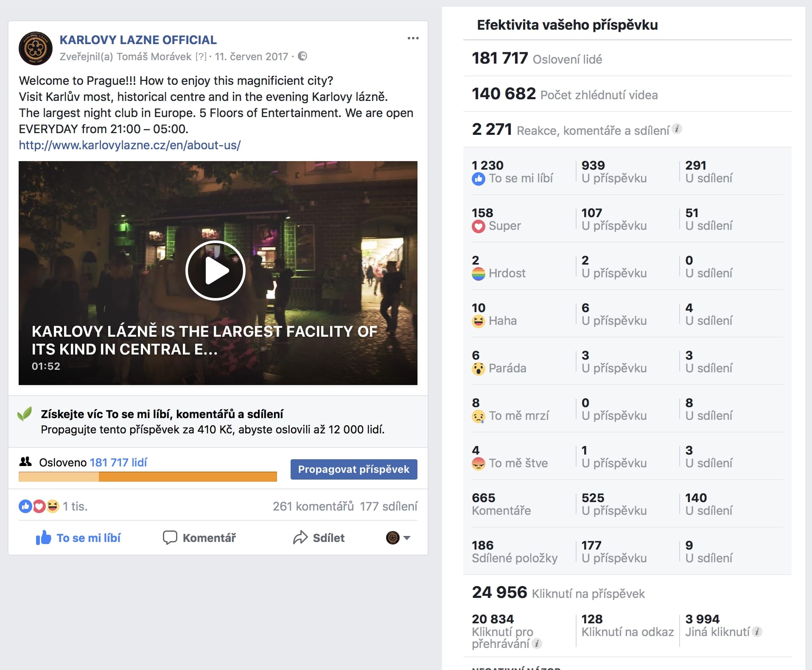Click the info icon beside Kliknutí pro přehrávání

click(537, 644)
